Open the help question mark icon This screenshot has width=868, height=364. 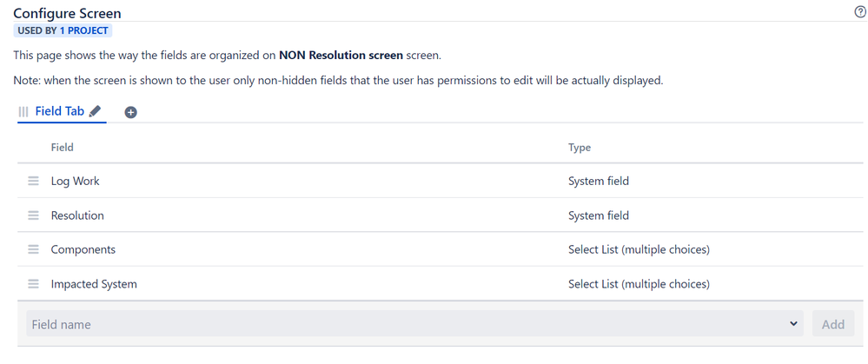coord(860,13)
